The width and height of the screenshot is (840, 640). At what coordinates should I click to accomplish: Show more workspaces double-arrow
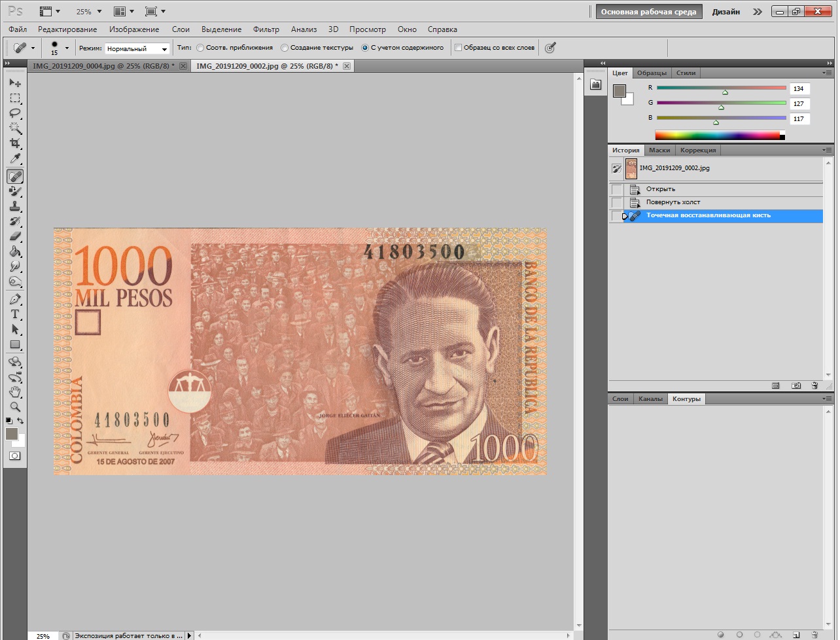757,12
